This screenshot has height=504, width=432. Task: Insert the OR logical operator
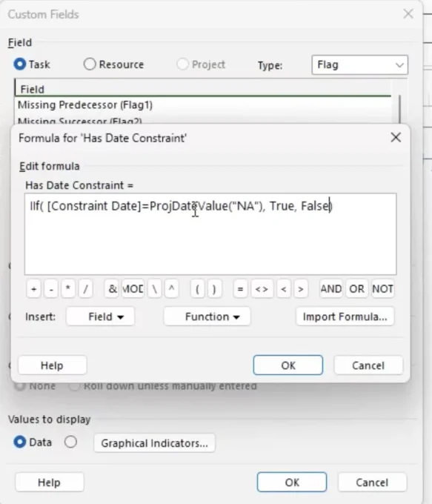pos(356,288)
